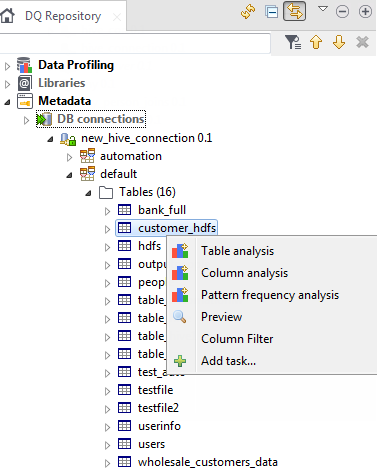Viewport: 377px width, 469px height.
Task: Choose Preview from the context menu
Action: (222, 317)
